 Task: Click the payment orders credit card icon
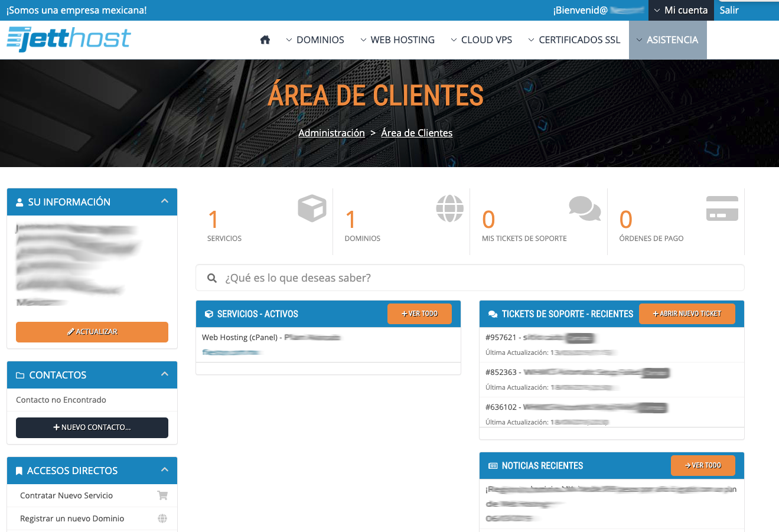pyautogui.click(x=722, y=208)
